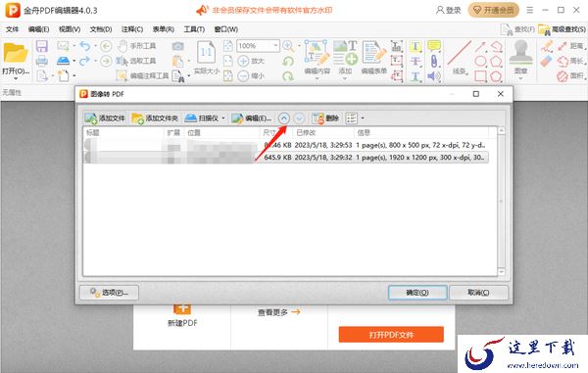588x373 pixels.
Task: Click the 打开(O) folder icon
Action: pos(16,53)
